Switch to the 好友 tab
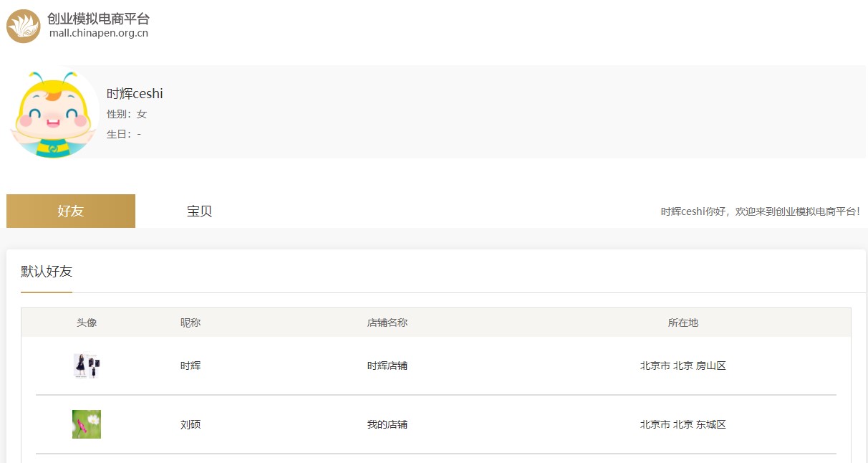868x463 pixels. (71, 211)
